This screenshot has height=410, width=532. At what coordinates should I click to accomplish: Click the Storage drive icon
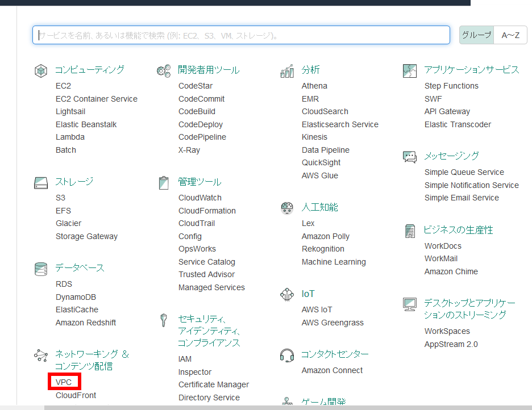[x=41, y=183]
